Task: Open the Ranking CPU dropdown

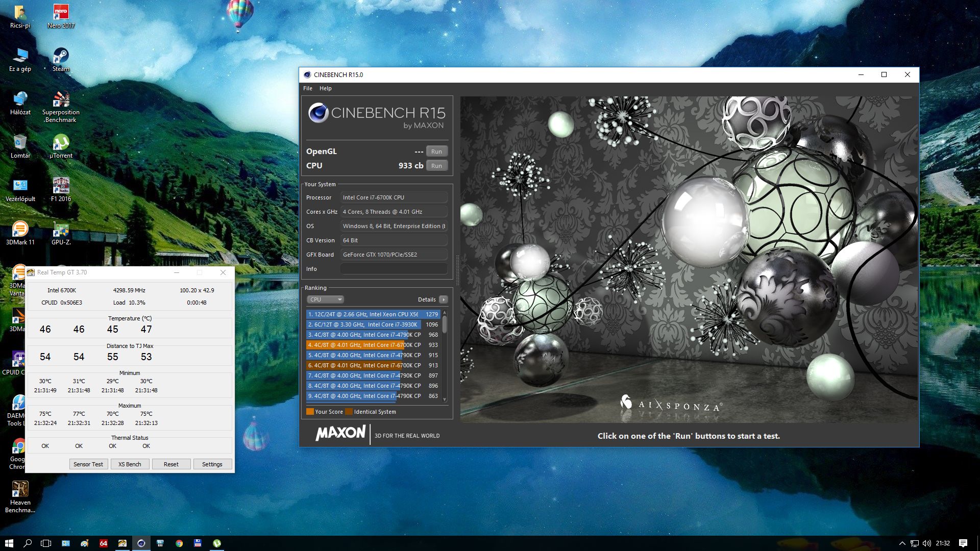Action: point(325,299)
